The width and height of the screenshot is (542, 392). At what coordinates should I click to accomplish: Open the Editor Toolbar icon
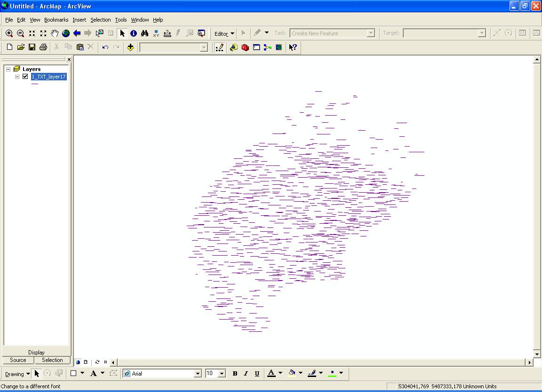[x=220, y=47]
